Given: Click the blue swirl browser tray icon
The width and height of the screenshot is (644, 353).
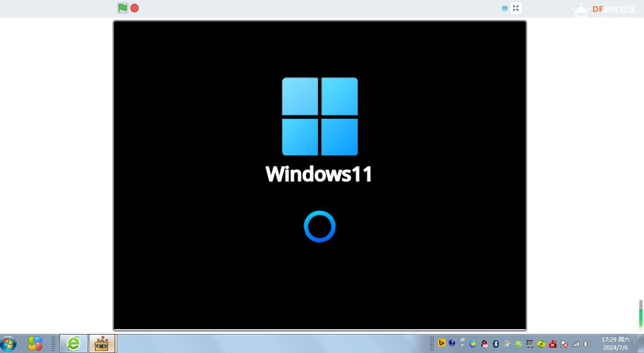Looking at the screenshot, I should [x=473, y=344].
